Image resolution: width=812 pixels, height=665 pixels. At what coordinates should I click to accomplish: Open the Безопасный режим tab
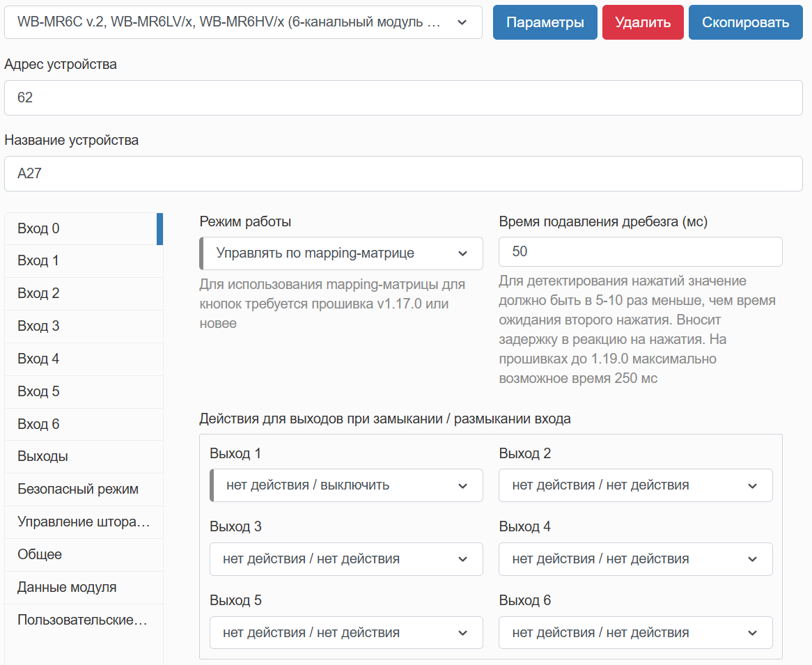pyautogui.click(x=84, y=490)
